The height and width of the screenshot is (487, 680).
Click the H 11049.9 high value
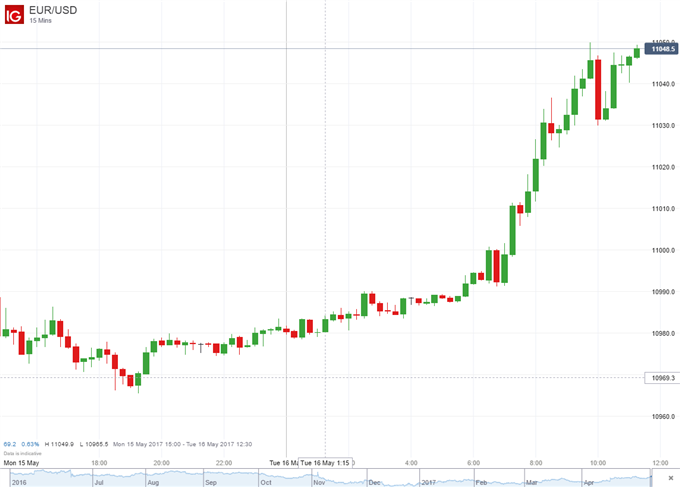pos(59,444)
